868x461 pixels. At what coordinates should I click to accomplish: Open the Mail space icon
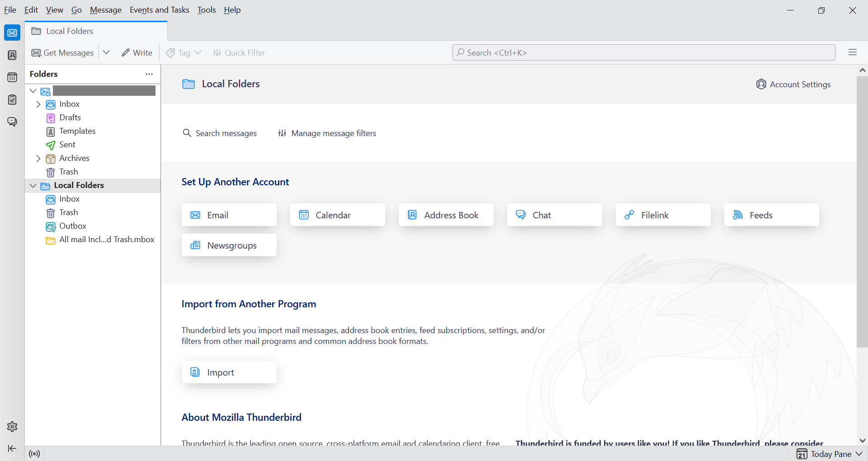click(12, 33)
